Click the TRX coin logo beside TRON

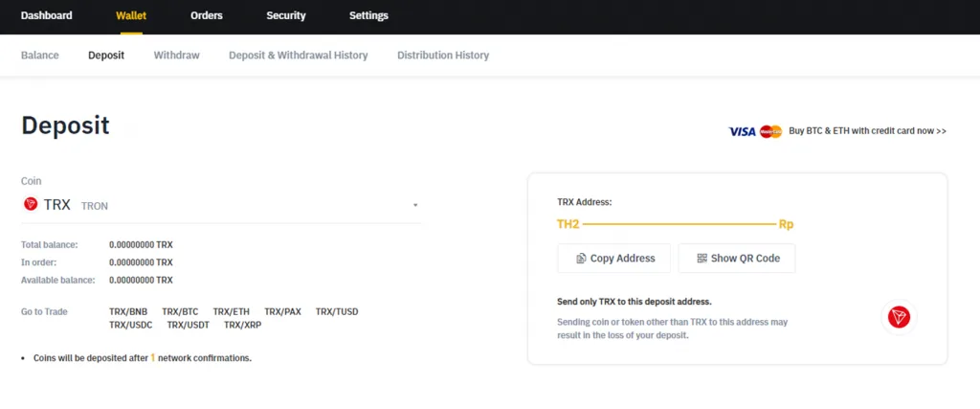pyautogui.click(x=30, y=204)
